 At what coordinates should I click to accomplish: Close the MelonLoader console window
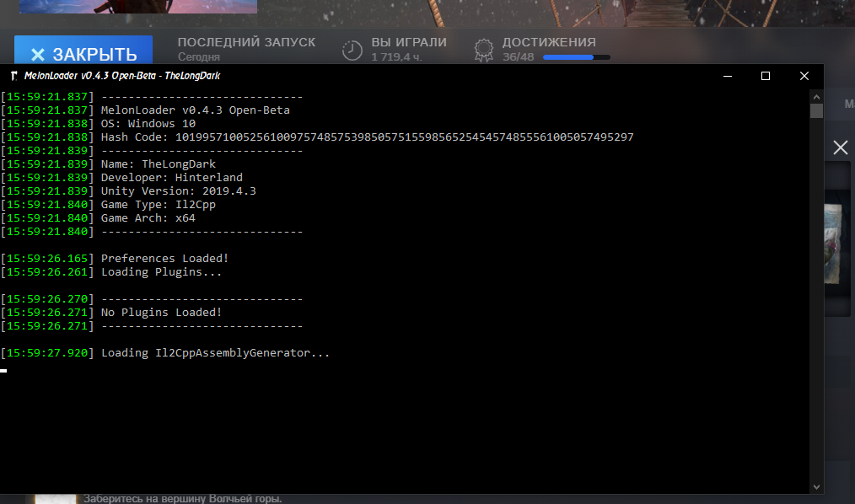[x=804, y=76]
